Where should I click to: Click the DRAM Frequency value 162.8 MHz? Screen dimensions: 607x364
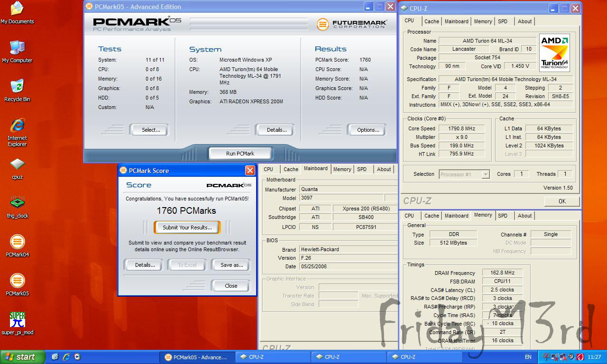pyautogui.click(x=502, y=273)
